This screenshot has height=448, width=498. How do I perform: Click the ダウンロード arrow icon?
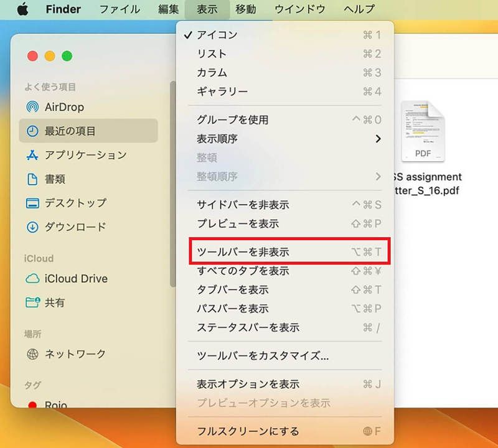(x=32, y=227)
